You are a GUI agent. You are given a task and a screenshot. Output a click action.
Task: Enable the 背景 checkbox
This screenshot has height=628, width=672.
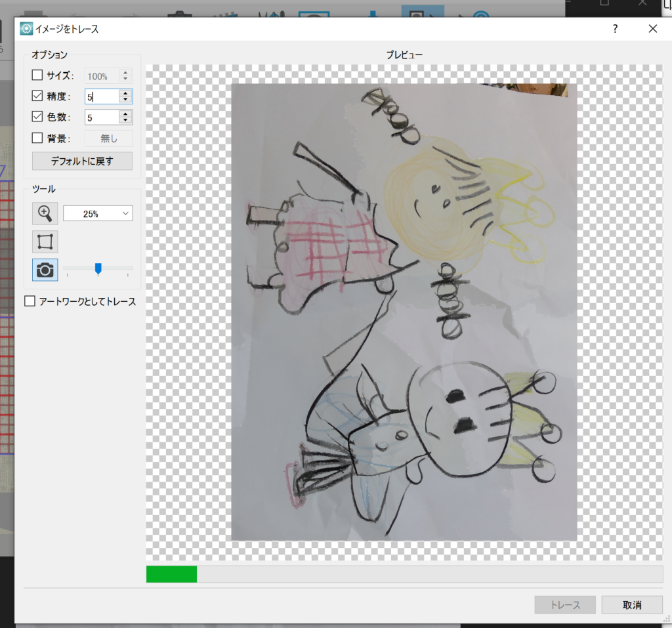tap(37, 138)
